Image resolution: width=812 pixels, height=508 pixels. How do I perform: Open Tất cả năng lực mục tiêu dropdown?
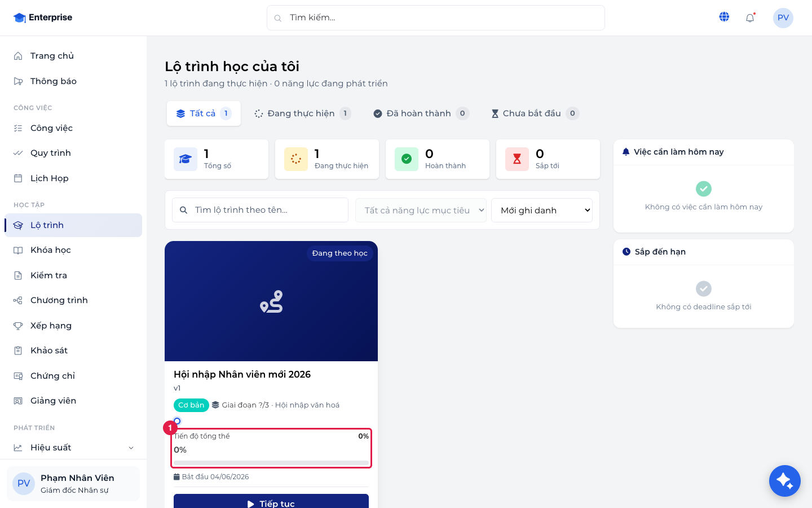(x=421, y=210)
